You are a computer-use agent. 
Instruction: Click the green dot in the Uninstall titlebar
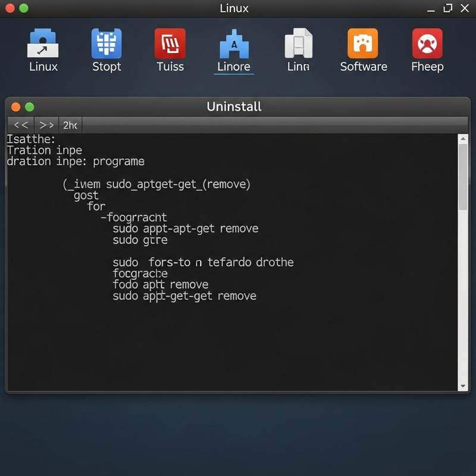(x=30, y=107)
